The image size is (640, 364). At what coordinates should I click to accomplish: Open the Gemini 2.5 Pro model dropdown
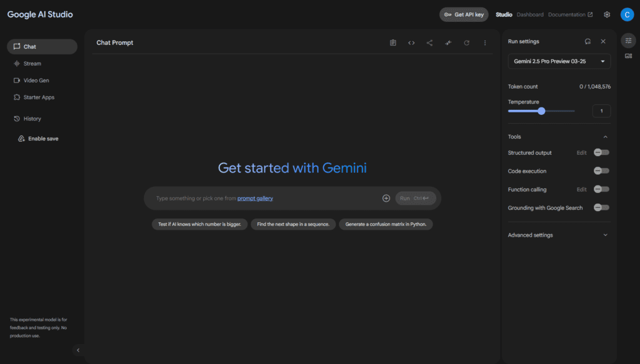(x=559, y=61)
